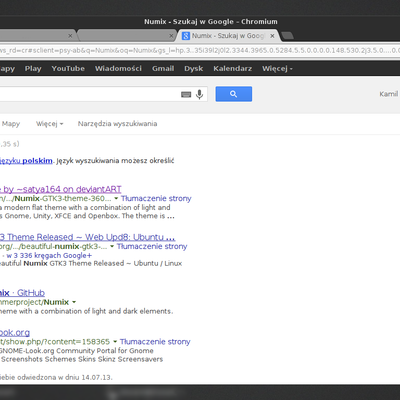Select the second blank tab
400x400 pixels.
coord(127,36)
